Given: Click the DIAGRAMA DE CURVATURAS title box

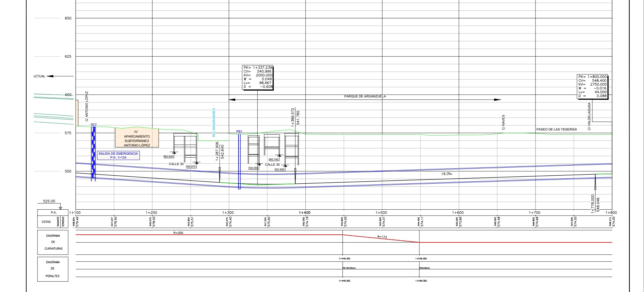Looking at the screenshot, I should coord(53,242).
